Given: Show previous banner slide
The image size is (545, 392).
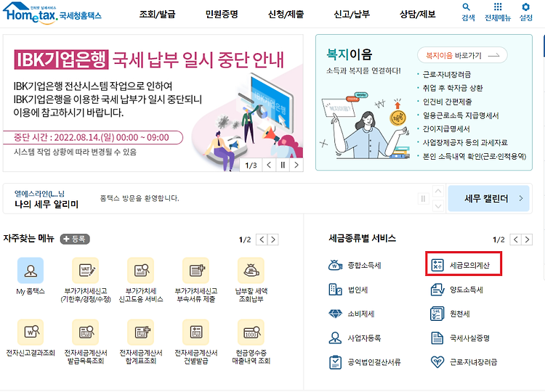Looking at the screenshot, I should pos(269,165).
